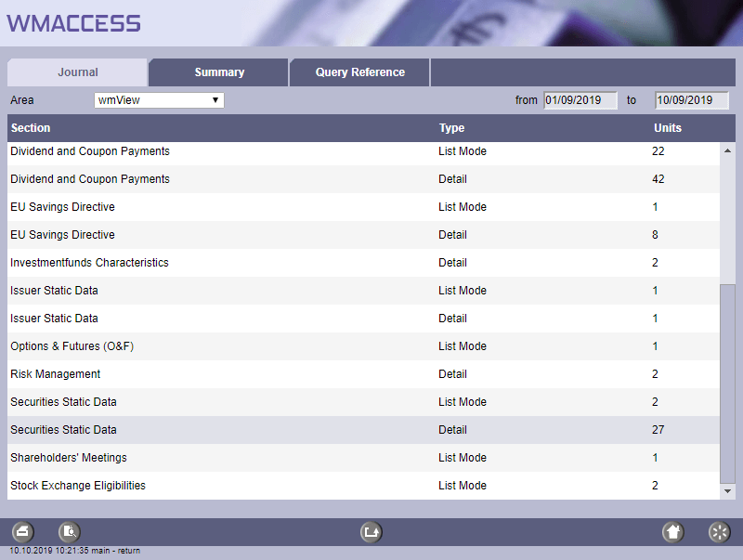743x560 pixels.
Task: Open units link for Options & Futures row
Action: point(655,346)
